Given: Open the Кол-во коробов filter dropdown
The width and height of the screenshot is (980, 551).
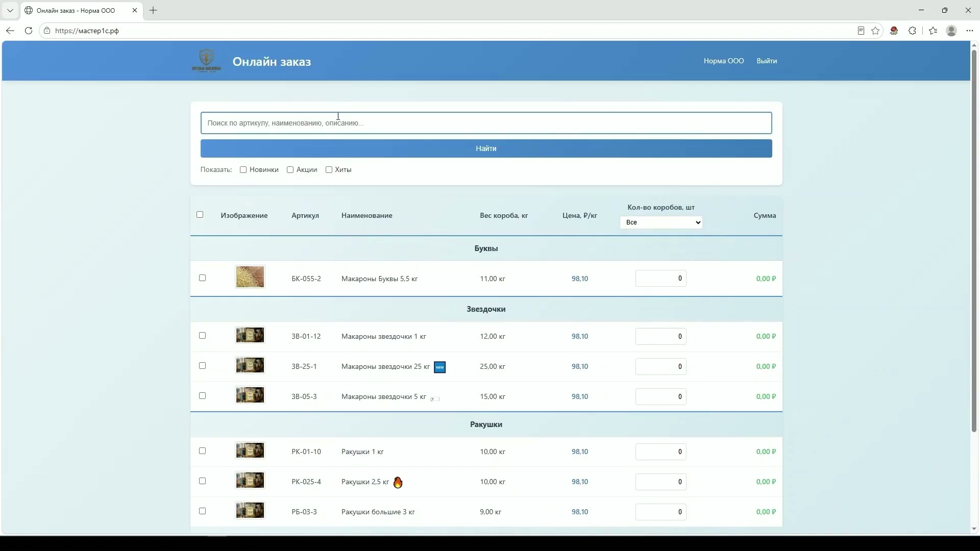Looking at the screenshot, I should [x=661, y=222].
